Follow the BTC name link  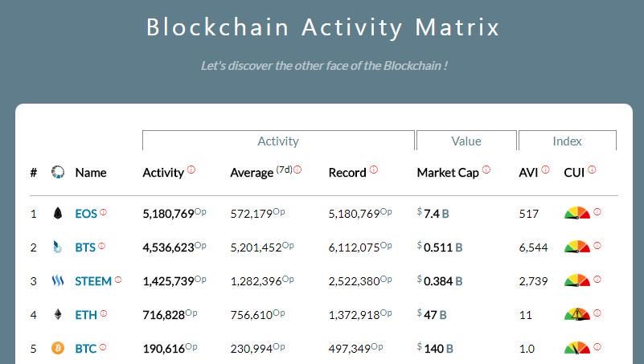pos(85,349)
